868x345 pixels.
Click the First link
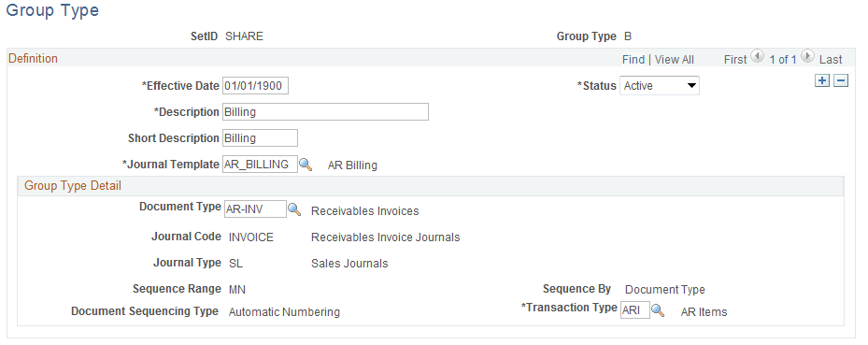(x=735, y=59)
